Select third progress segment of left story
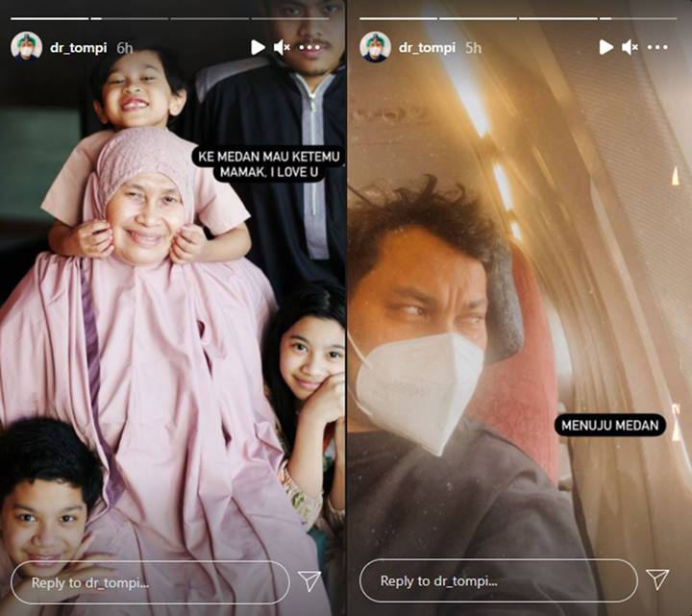Viewport: 692px width, 616px height. coord(210,18)
